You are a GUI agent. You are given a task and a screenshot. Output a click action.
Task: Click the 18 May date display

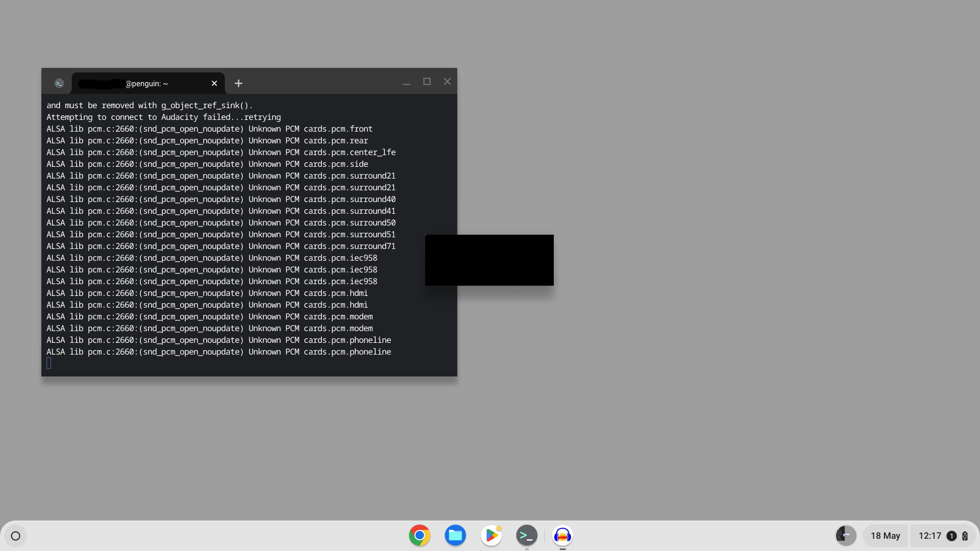pyautogui.click(x=886, y=536)
